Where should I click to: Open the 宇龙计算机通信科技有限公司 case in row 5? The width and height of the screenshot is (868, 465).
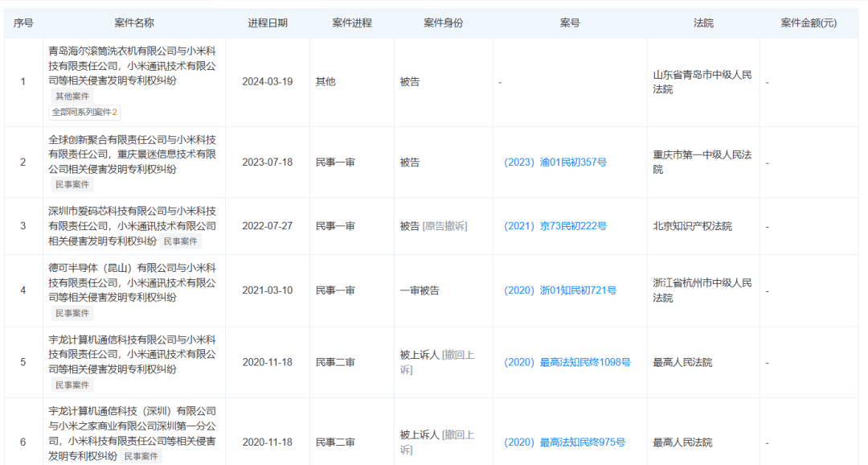[x=133, y=355]
